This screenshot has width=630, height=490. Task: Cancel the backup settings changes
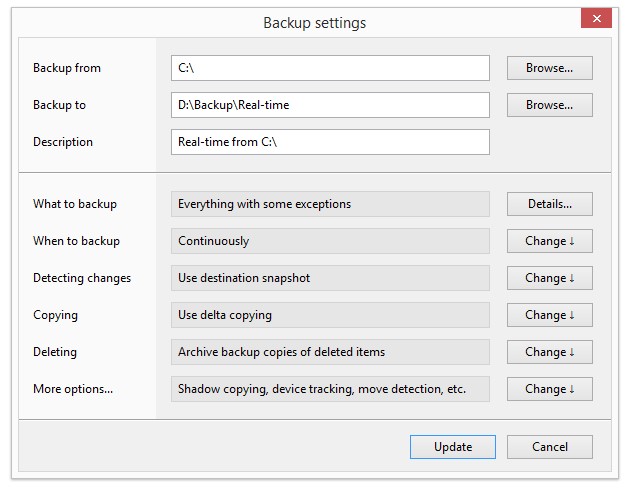tap(549, 447)
